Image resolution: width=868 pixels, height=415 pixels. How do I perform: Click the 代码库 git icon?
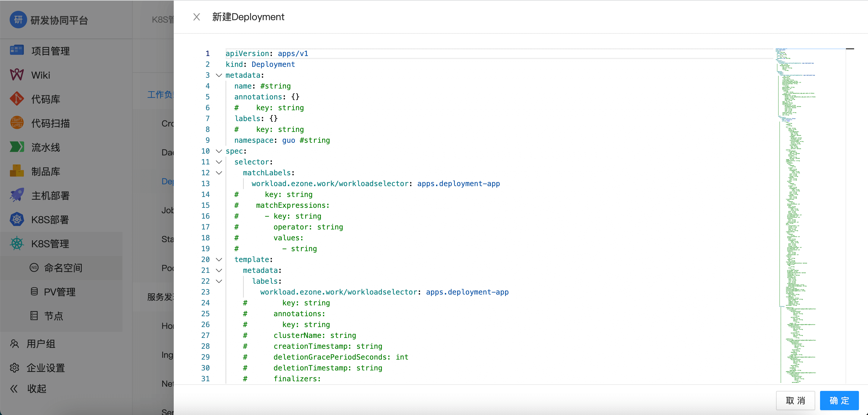(x=17, y=99)
